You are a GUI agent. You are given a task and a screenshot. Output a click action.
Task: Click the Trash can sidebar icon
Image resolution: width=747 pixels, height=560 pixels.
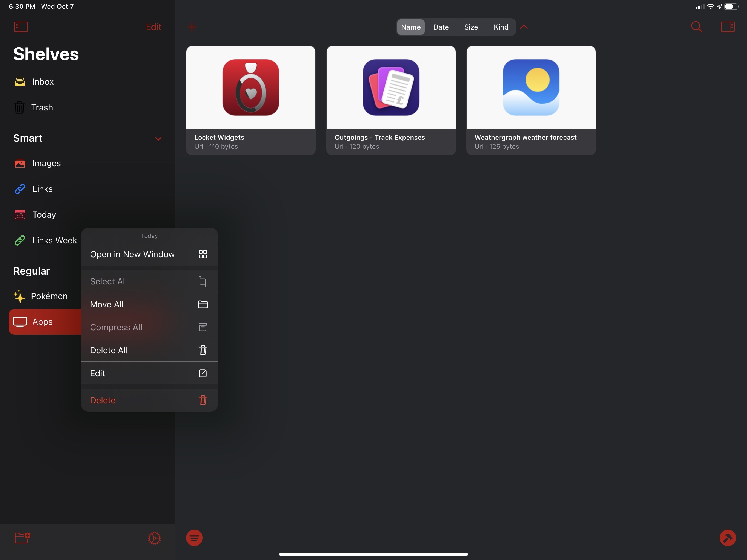tap(19, 107)
